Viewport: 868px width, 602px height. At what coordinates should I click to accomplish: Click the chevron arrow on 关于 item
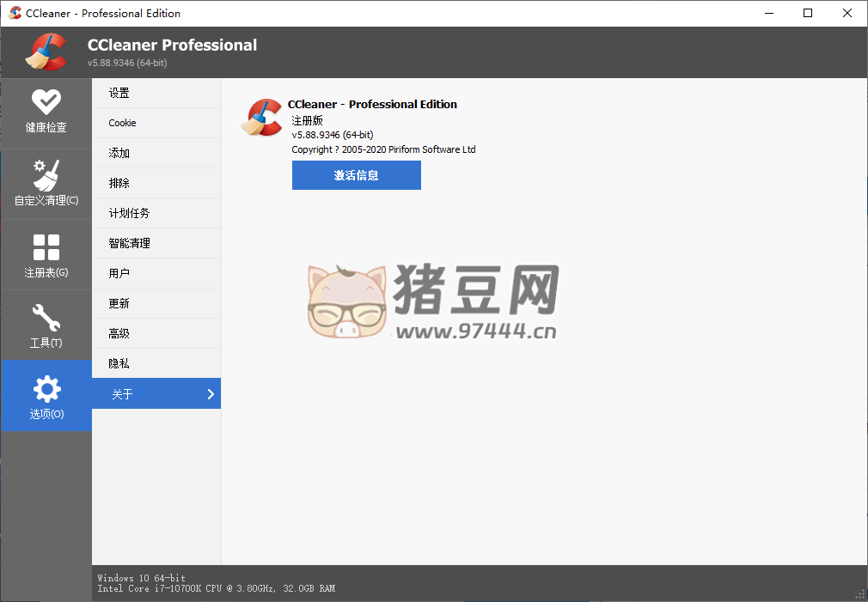(211, 394)
